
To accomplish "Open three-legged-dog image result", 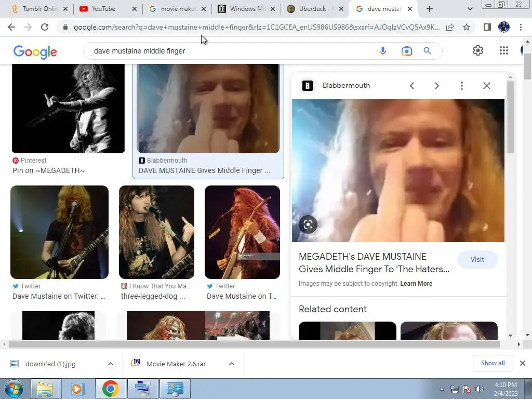I will [156, 232].
